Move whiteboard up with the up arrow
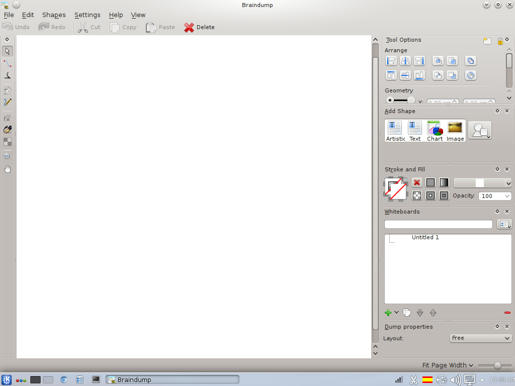The width and height of the screenshot is (515, 386). (x=433, y=313)
